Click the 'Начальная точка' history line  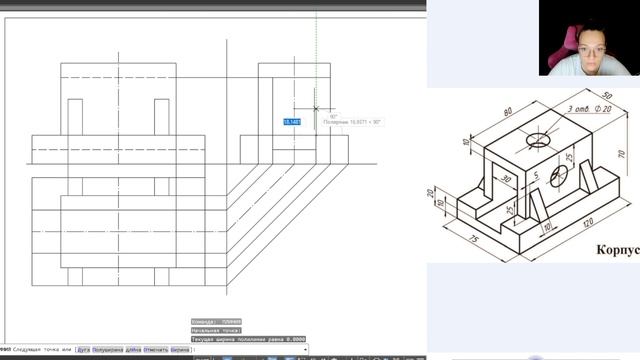[x=216, y=330]
